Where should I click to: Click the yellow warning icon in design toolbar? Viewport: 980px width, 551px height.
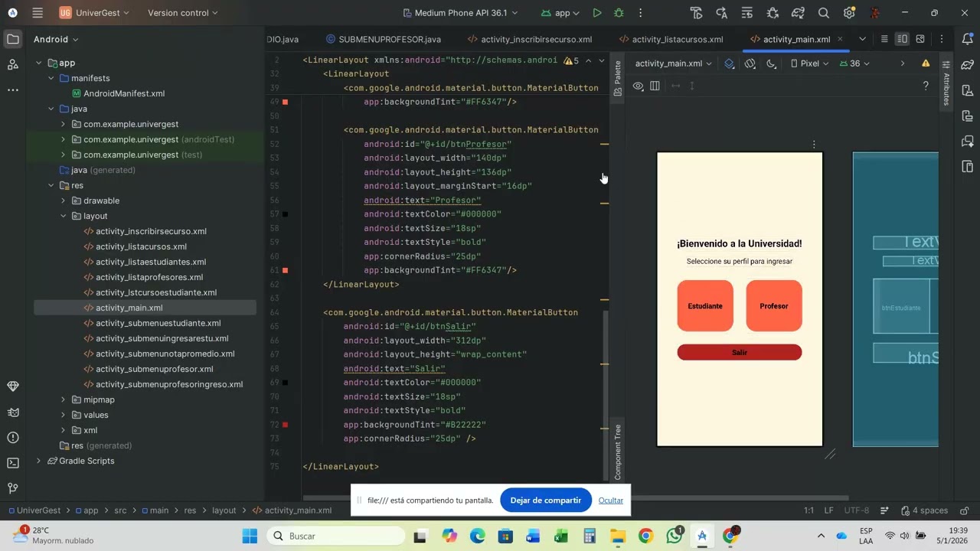tap(926, 64)
